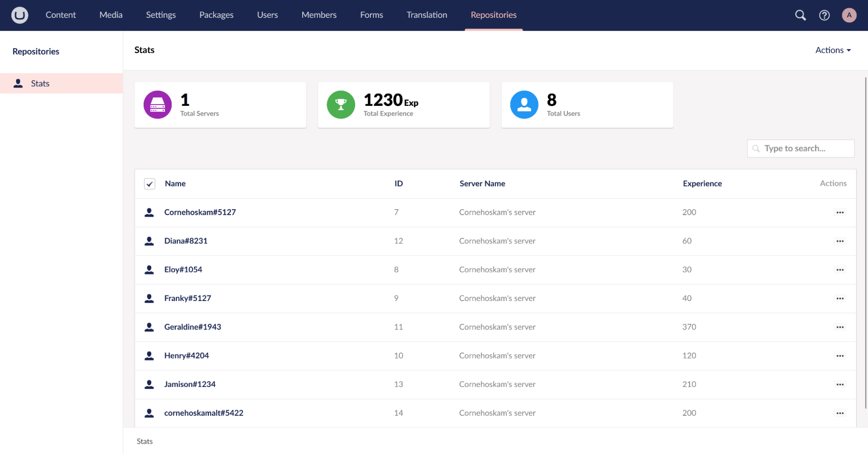The height and width of the screenshot is (455, 868).
Task: Open the cornehoskamalt#5422 entry
Action: [x=203, y=412]
